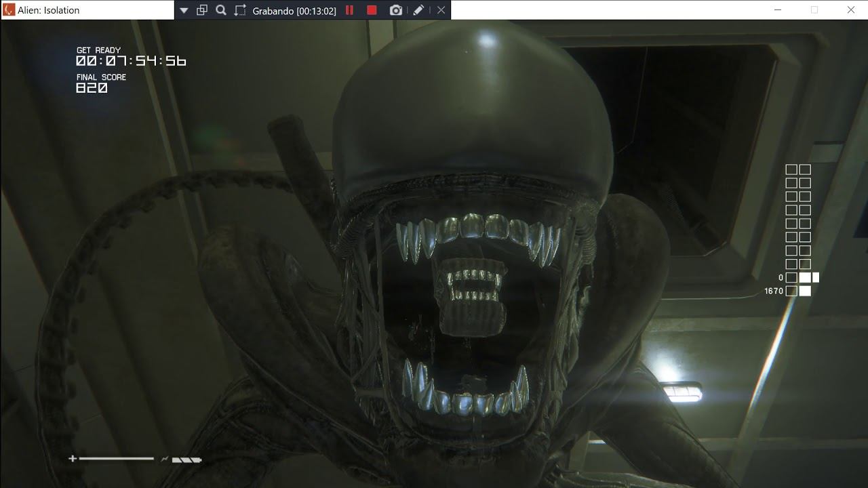Pause the recording with red pause button

pyautogui.click(x=350, y=10)
